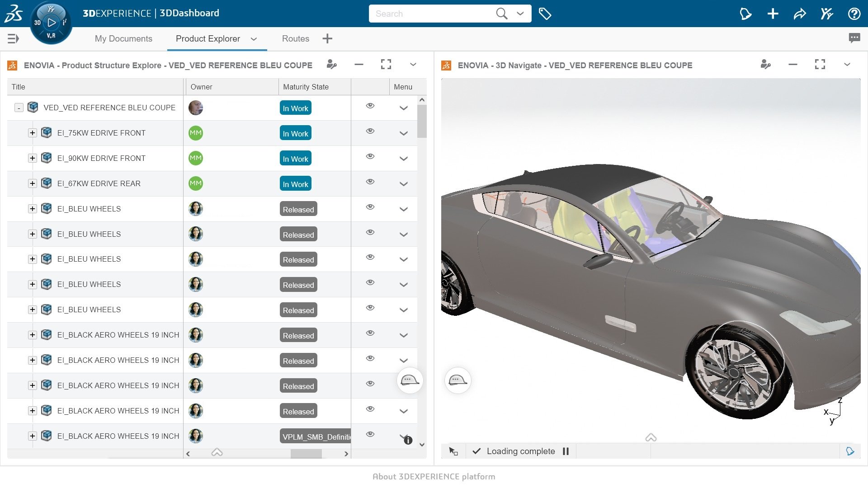
Task: Select the people icon in Product Structure Explore header
Action: [331, 65]
